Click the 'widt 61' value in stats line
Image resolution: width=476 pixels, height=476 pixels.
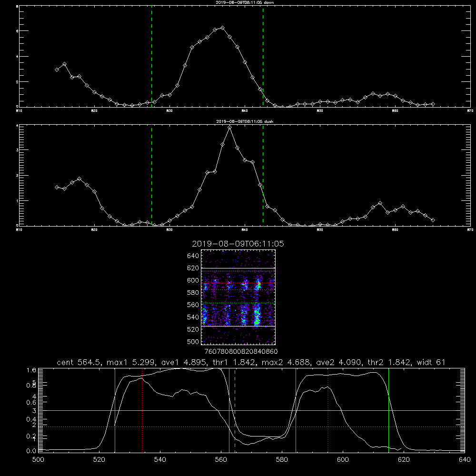pos(431,362)
